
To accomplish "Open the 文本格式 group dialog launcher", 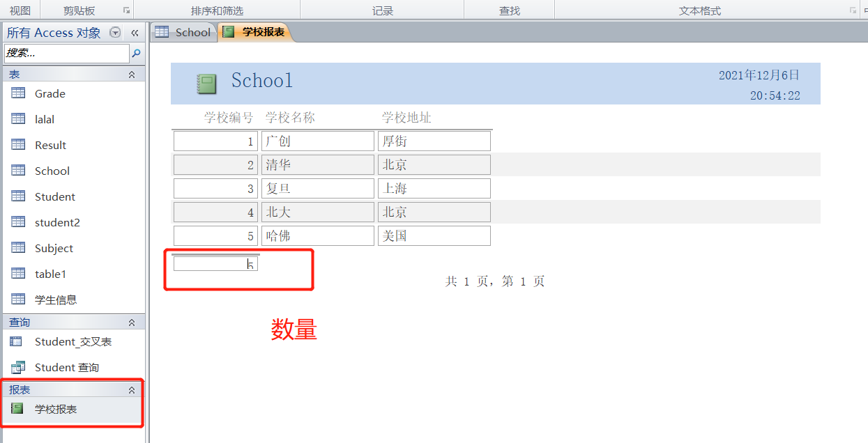I will (x=852, y=10).
